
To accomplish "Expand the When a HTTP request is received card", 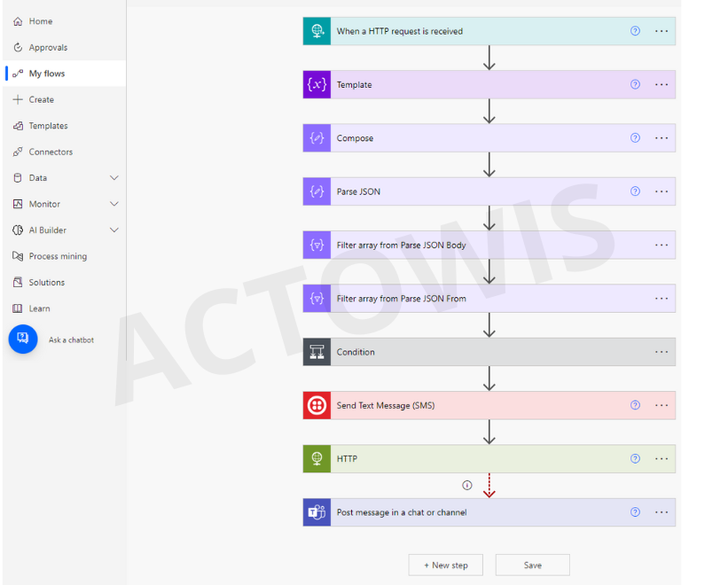I will pos(489,31).
